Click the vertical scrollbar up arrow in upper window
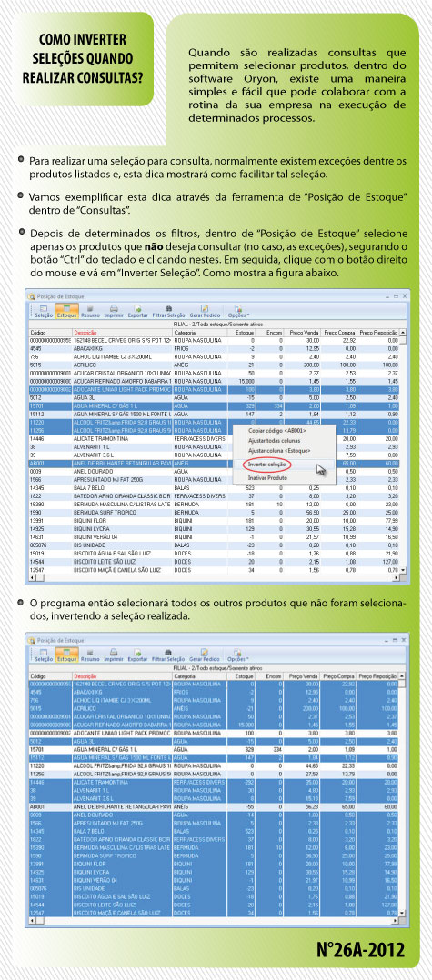 click(403, 333)
